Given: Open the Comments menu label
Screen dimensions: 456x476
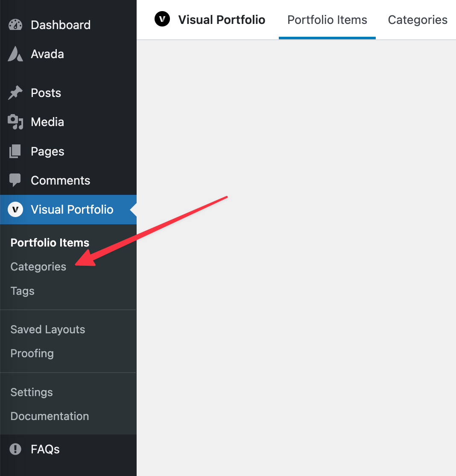Looking at the screenshot, I should coord(60,180).
